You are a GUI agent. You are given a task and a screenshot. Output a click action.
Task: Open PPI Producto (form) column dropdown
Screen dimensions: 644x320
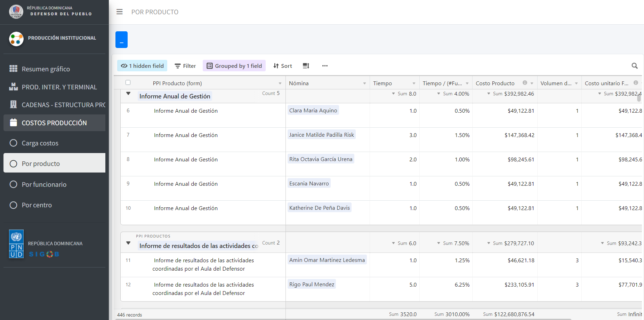point(280,83)
